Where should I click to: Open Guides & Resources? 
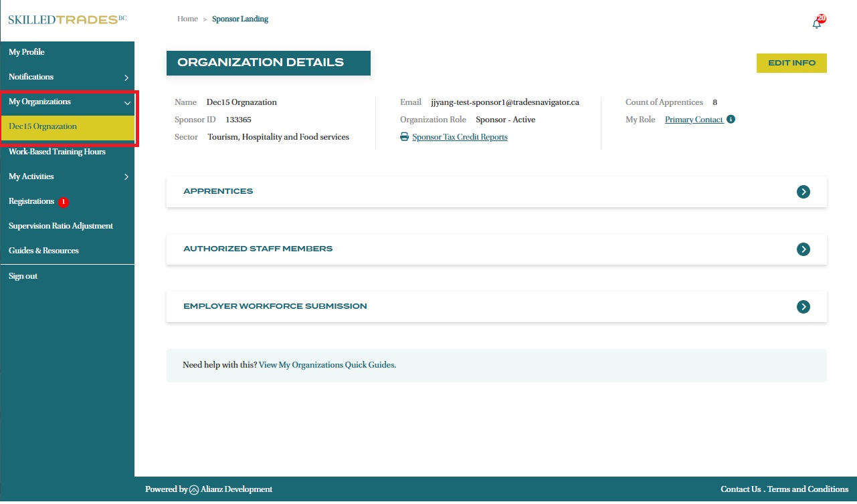tap(43, 251)
